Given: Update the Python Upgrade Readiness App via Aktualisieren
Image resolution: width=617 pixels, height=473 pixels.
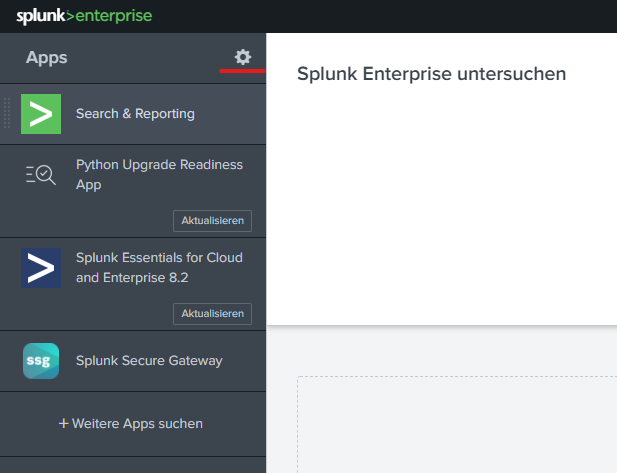Looking at the screenshot, I should pos(212,220).
